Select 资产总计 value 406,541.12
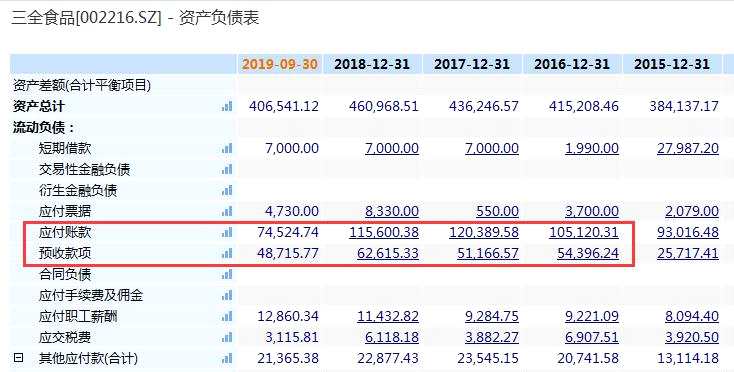Image resolution: width=734 pixels, height=372 pixels. click(x=284, y=107)
